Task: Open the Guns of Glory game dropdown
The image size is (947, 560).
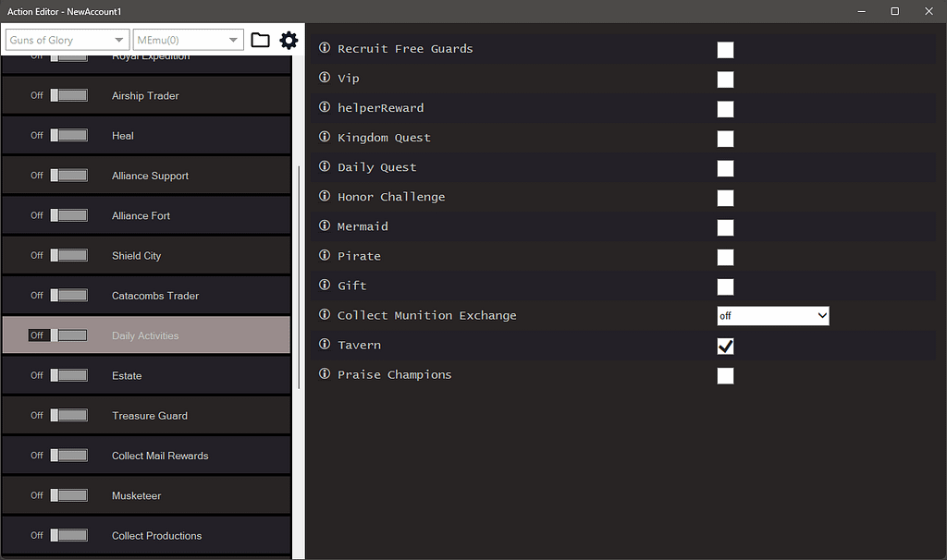Action: pos(66,40)
